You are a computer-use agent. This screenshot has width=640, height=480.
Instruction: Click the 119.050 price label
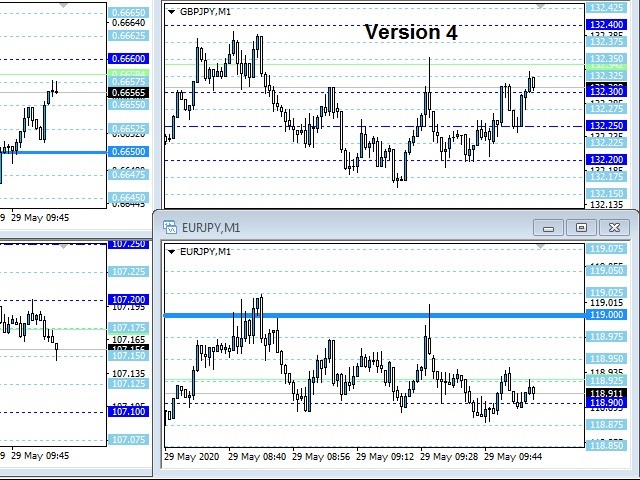click(x=607, y=271)
